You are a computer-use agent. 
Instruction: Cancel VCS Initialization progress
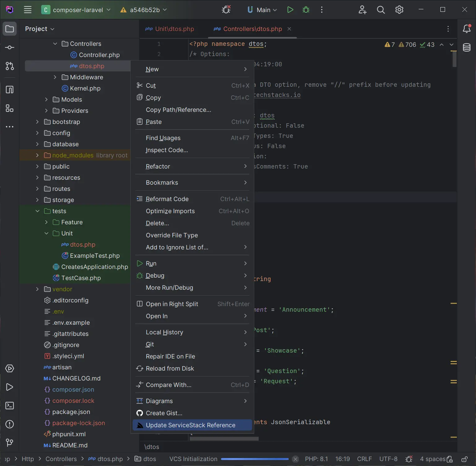(295, 459)
